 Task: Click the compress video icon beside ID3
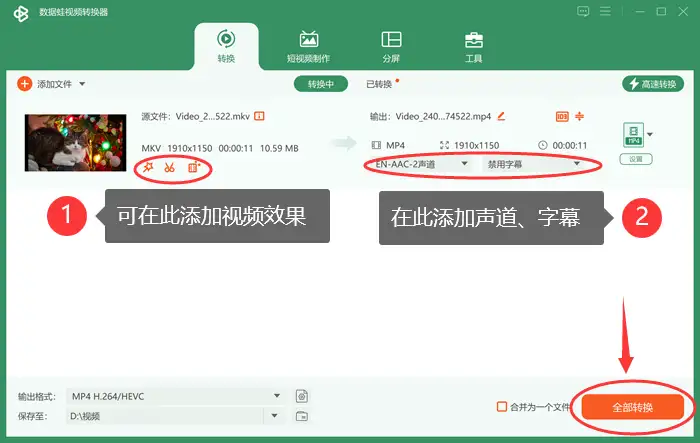(x=579, y=116)
